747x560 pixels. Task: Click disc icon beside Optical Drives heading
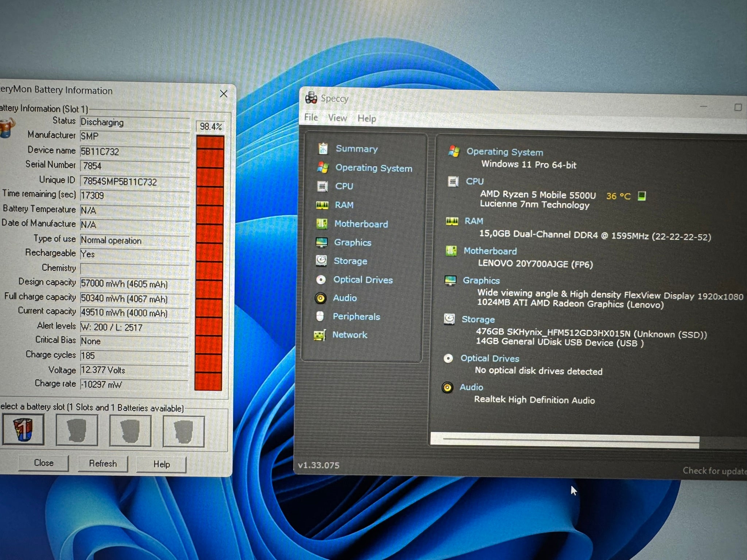pyautogui.click(x=448, y=358)
